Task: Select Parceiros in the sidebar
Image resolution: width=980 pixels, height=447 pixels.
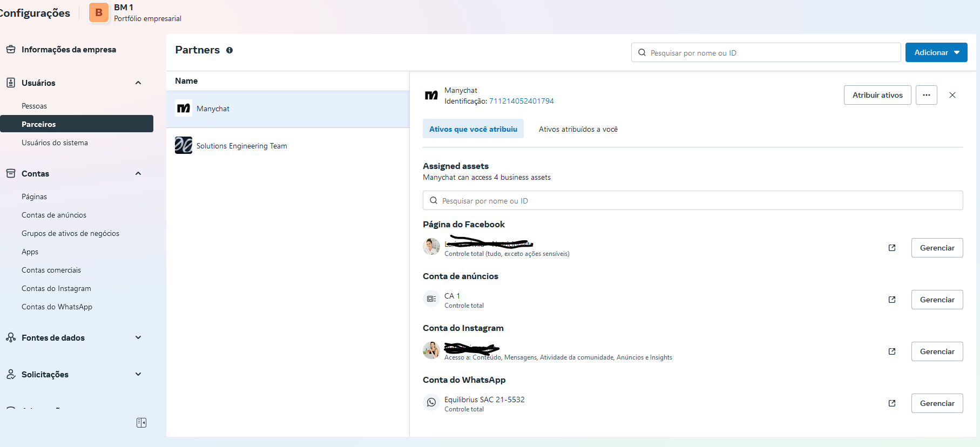Action: 77,124
